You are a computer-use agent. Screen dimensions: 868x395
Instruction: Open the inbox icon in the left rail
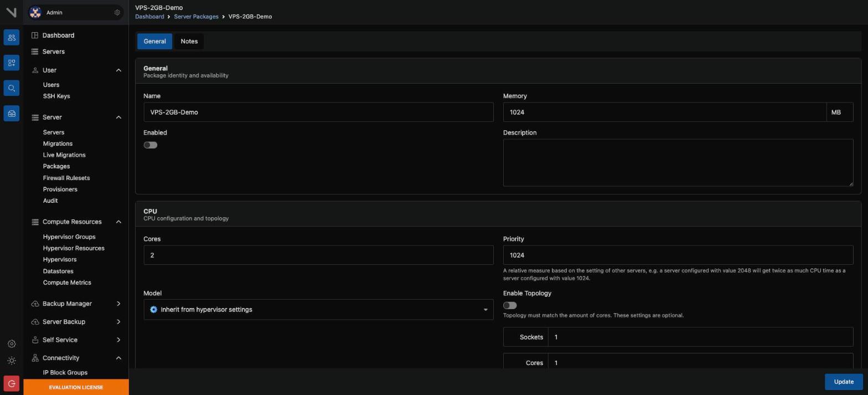coord(11,114)
